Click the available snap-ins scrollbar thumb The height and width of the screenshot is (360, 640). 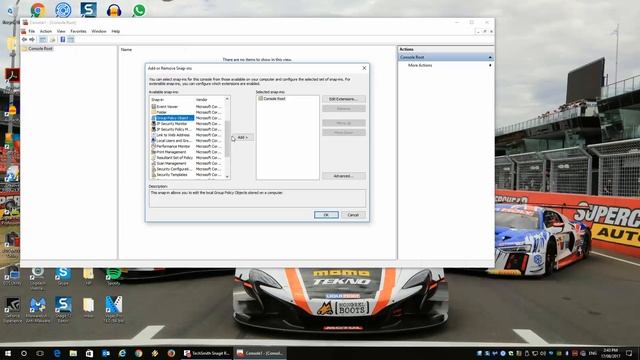click(227, 138)
